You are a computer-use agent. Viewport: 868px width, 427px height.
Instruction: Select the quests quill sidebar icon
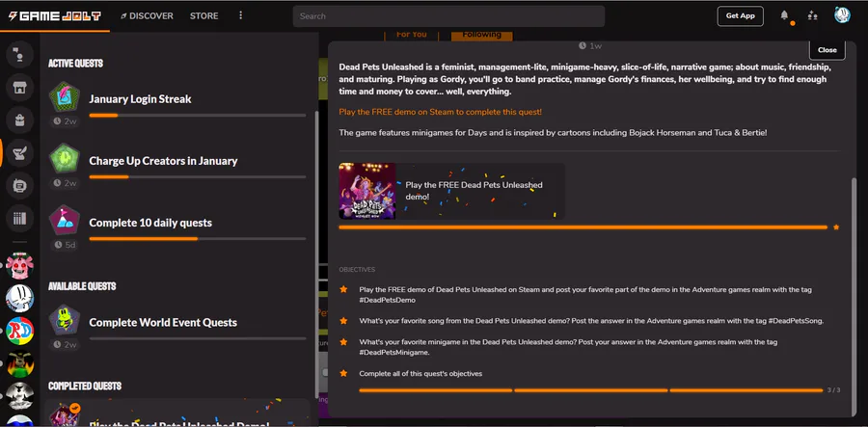tap(20, 152)
